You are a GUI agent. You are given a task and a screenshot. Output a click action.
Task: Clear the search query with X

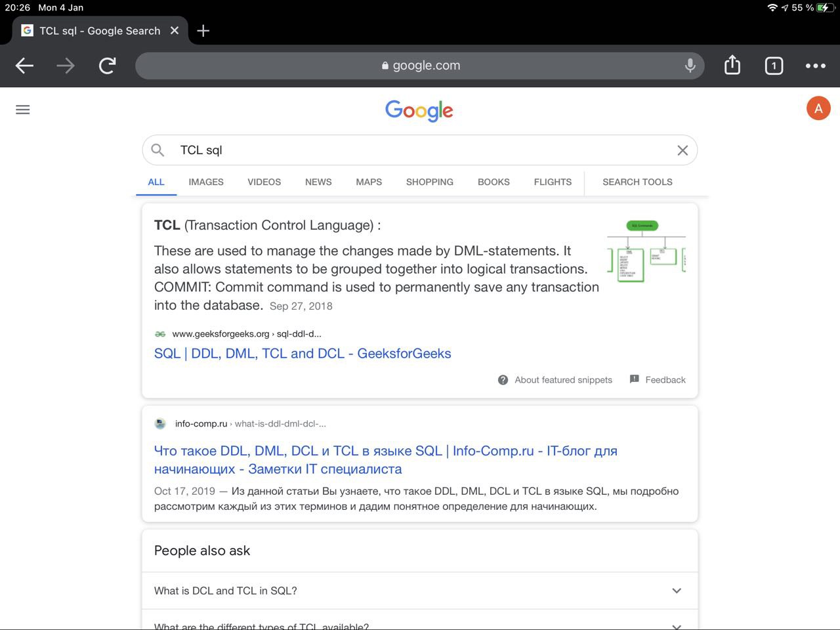tap(682, 150)
